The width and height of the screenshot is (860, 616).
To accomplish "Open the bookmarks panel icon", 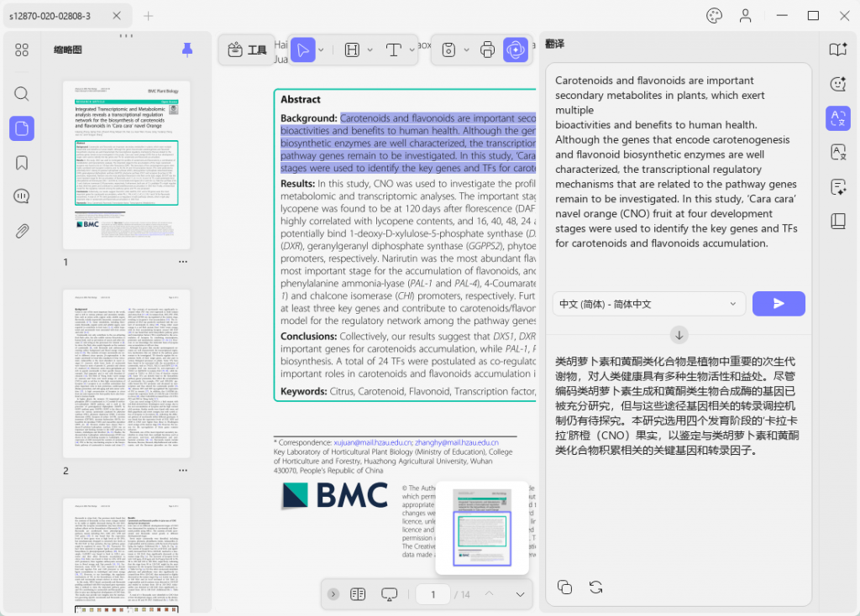I will click(21, 163).
